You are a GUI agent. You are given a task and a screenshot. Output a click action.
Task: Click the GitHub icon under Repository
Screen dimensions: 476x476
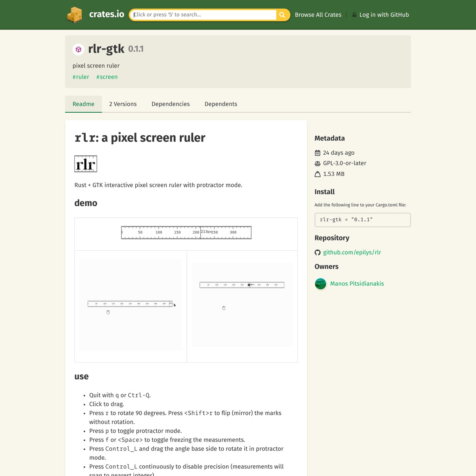click(317, 252)
